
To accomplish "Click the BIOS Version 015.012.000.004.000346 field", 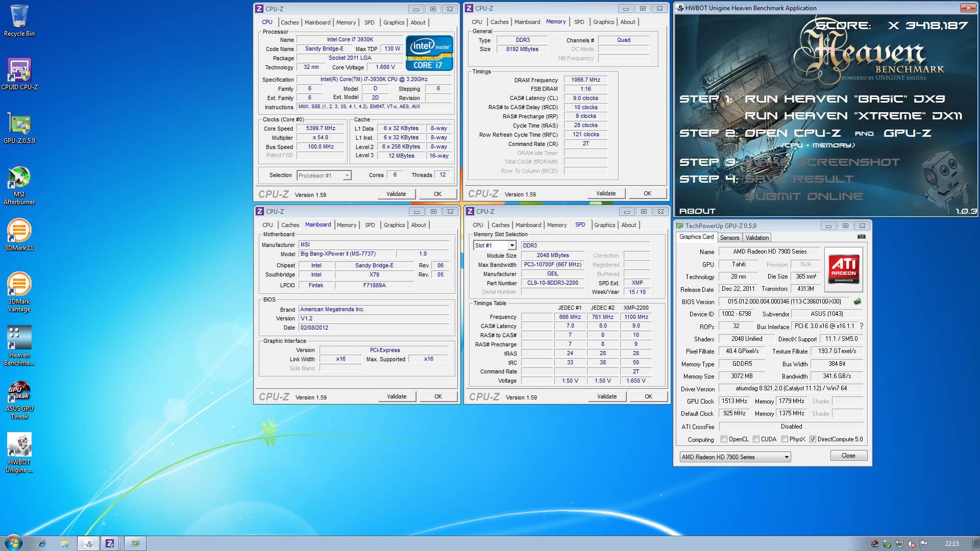I will (x=784, y=302).
